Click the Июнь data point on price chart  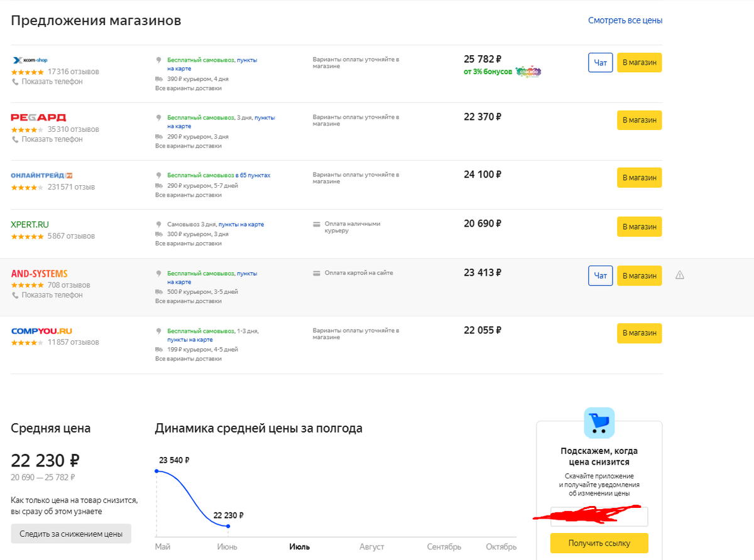[227, 526]
